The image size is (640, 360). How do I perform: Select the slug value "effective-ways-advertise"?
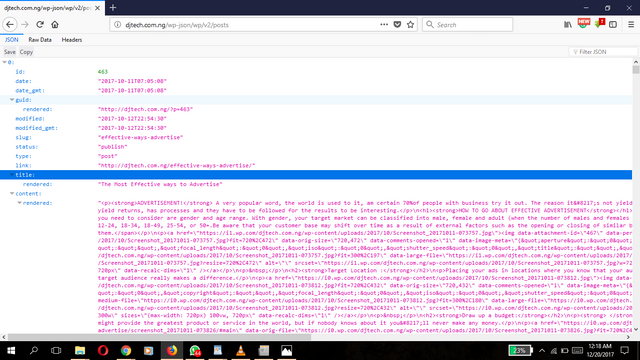(140, 138)
